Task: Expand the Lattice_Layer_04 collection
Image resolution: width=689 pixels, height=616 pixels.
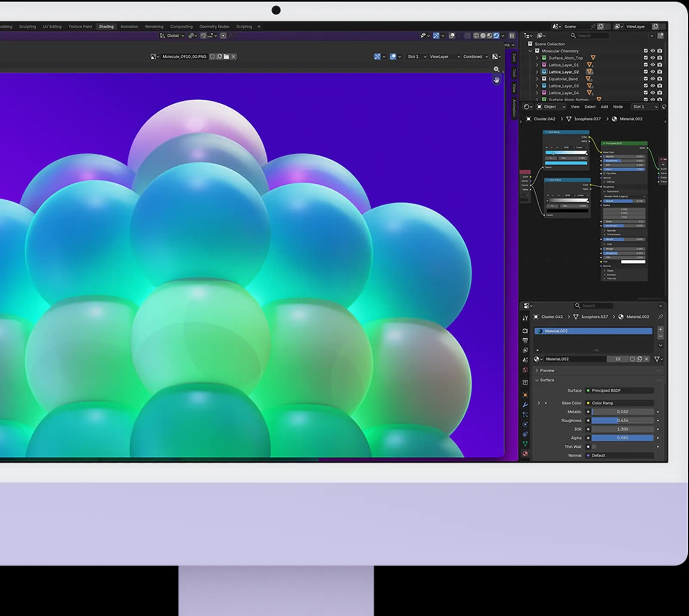Action: coord(537,93)
